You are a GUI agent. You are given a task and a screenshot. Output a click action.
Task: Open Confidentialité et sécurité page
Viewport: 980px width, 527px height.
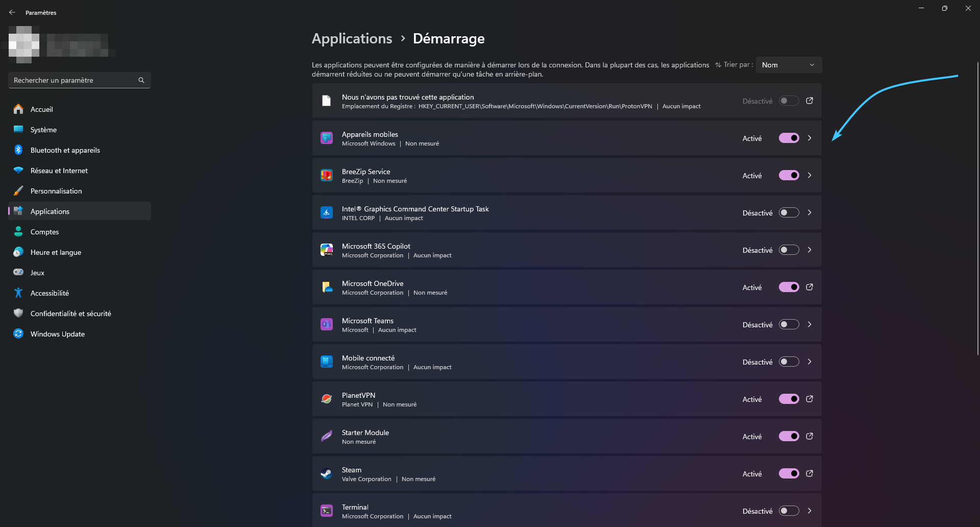[80, 313]
